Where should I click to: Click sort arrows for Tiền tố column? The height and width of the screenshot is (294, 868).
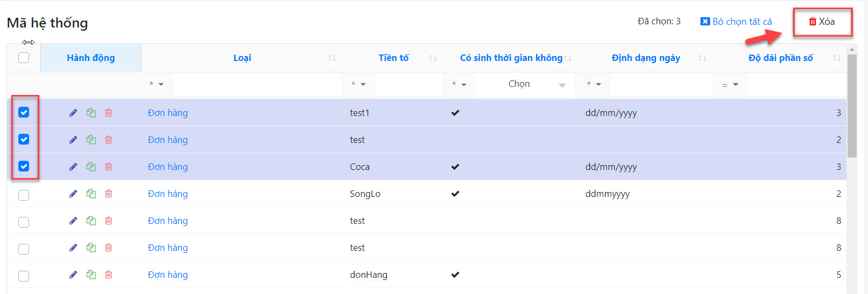point(432,58)
